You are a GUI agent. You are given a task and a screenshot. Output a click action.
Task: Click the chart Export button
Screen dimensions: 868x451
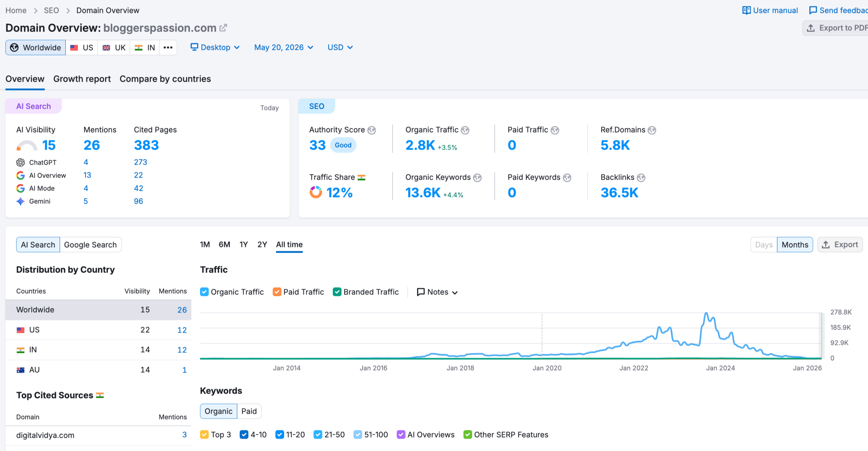pos(840,245)
